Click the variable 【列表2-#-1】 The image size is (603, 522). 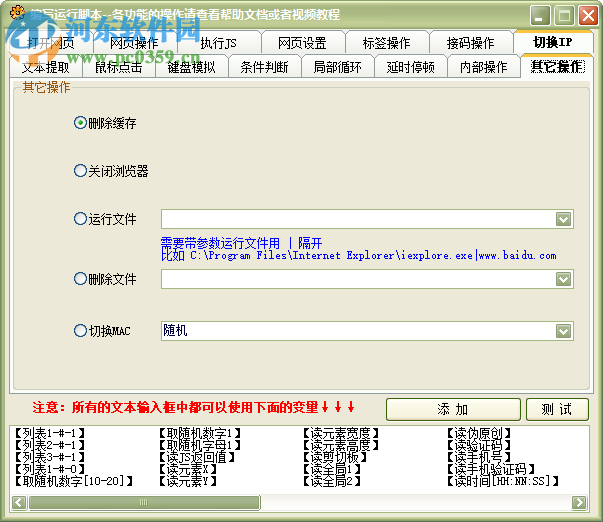click(49, 445)
